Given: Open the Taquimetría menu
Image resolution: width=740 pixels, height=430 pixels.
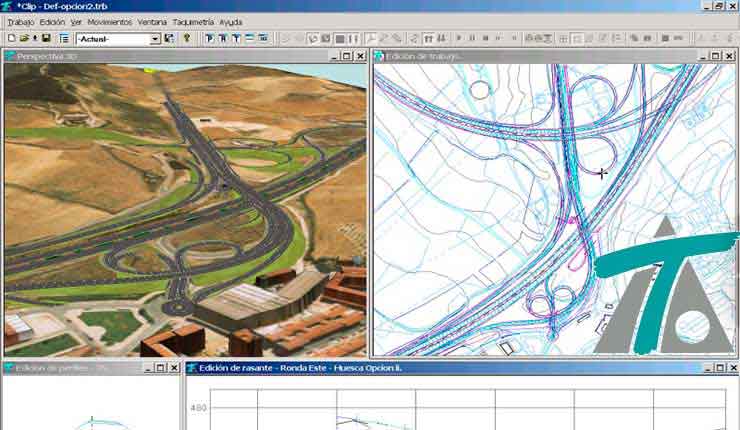Looking at the screenshot, I should pos(193,22).
